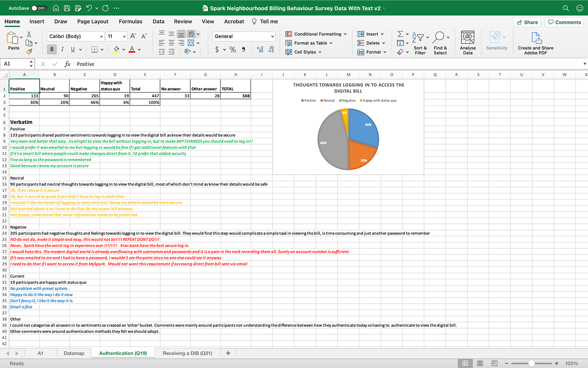Click the Redo icon in the title bar
Screen dimensions: 588x368
pyautogui.click(x=105, y=8)
